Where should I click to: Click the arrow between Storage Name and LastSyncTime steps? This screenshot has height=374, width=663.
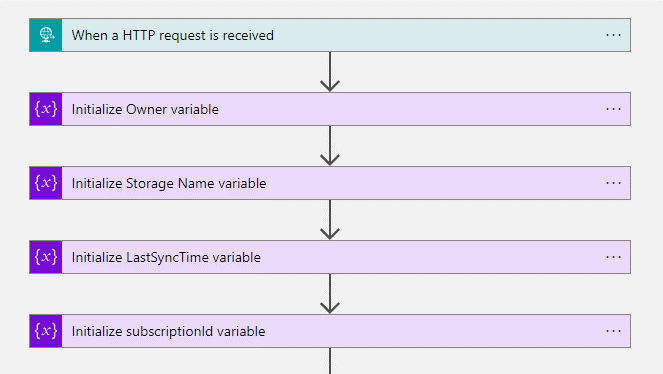pos(330,220)
